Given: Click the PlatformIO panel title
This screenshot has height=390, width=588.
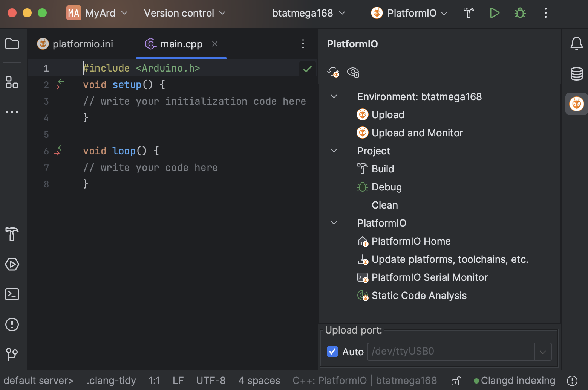Looking at the screenshot, I should click(x=352, y=44).
